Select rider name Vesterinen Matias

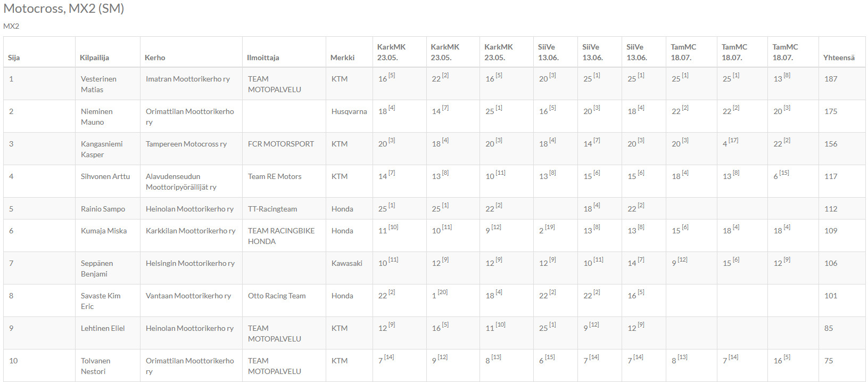[x=98, y=84]
